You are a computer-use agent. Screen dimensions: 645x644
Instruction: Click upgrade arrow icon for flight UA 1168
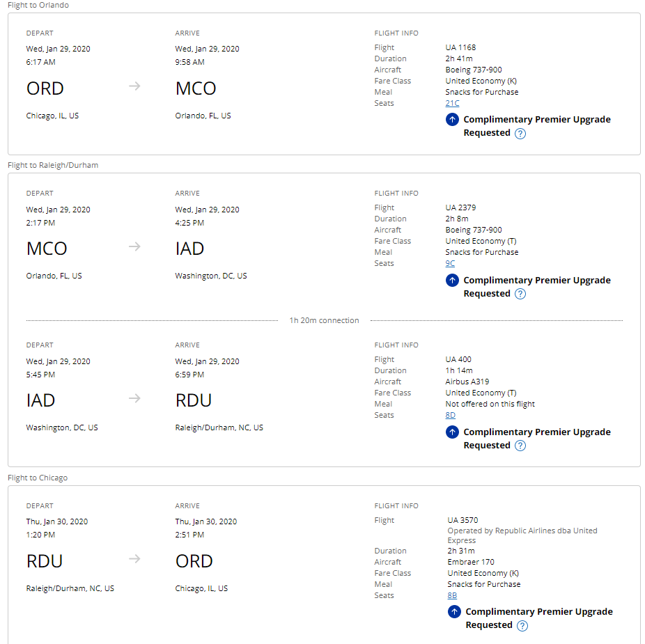coord(453,120)
